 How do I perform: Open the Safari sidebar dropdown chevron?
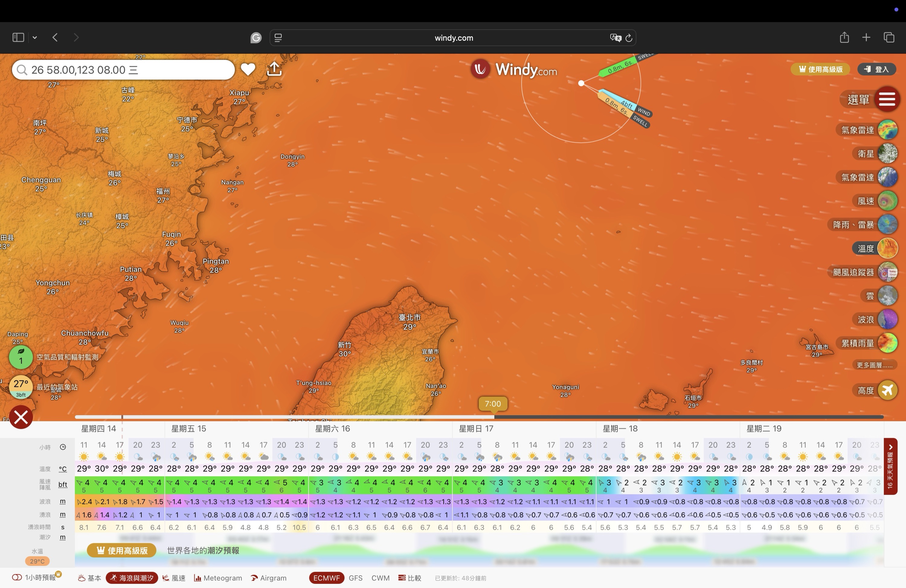click(x=35, y=37)
